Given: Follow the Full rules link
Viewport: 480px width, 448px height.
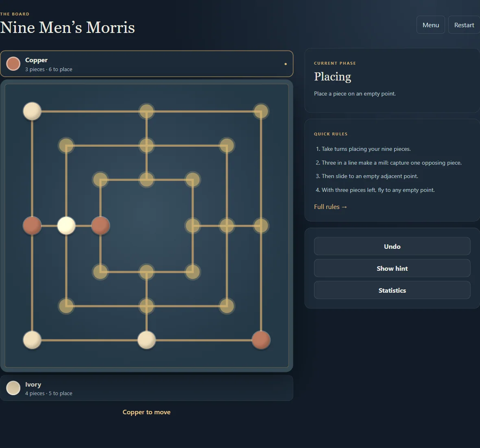Looking at the screenshot, I should point(330,207).
